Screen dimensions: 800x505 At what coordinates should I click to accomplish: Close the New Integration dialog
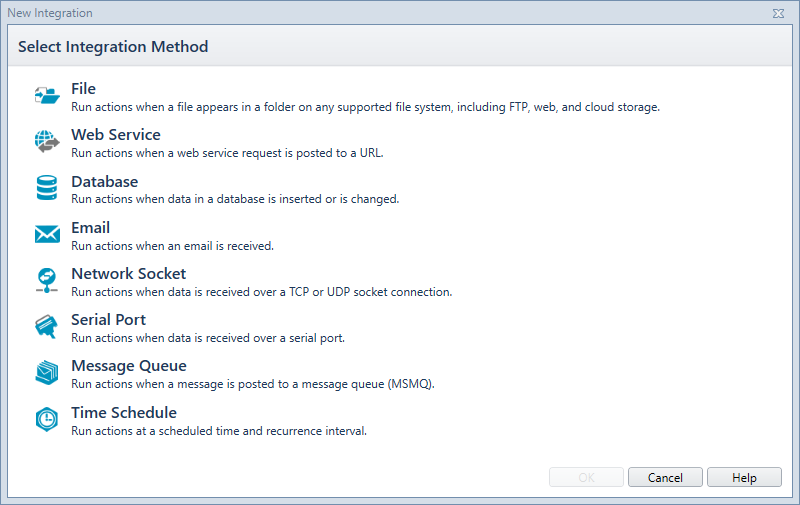tap(778, 13)
